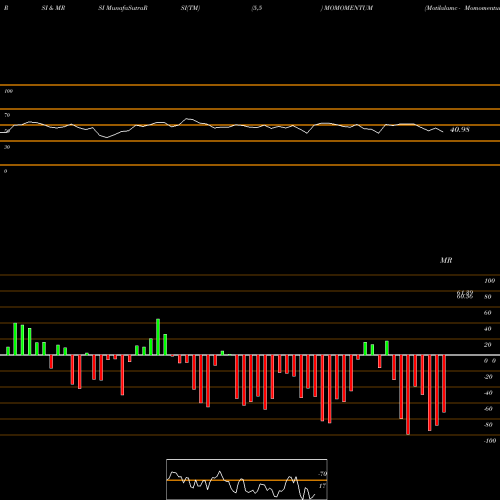The image size is (500, 500).
Task: Click the -79 value in the mini chart
Action: tap(322, 474)
